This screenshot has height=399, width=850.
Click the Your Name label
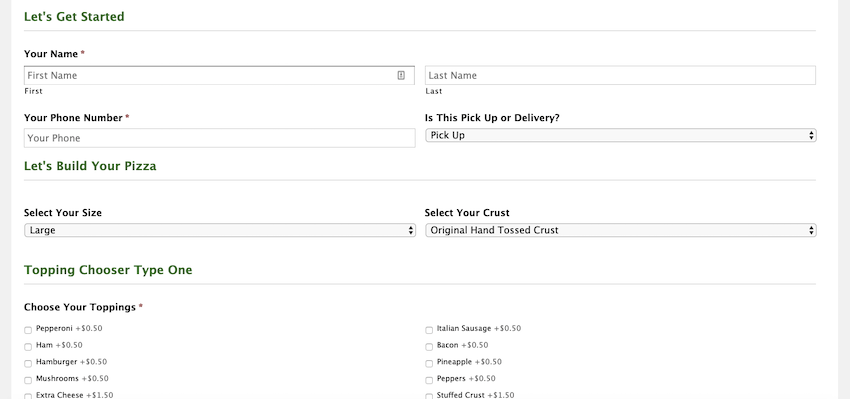[x=51, y=54]
